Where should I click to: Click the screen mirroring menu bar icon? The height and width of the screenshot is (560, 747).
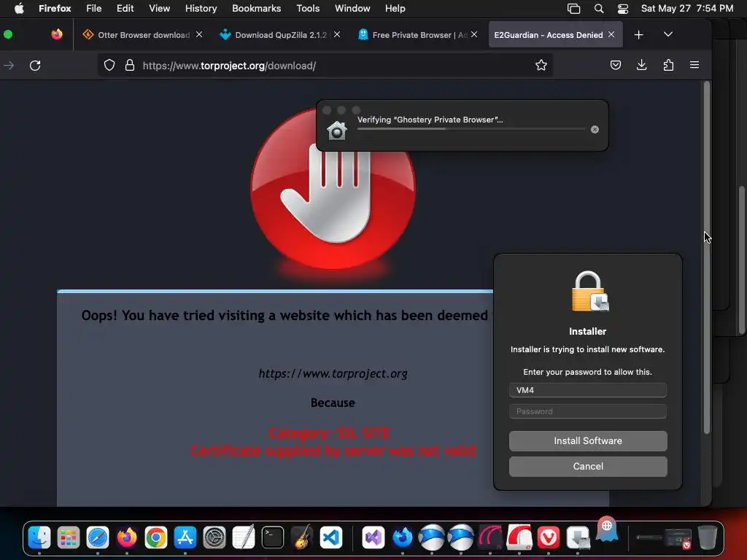click(573, 9)
